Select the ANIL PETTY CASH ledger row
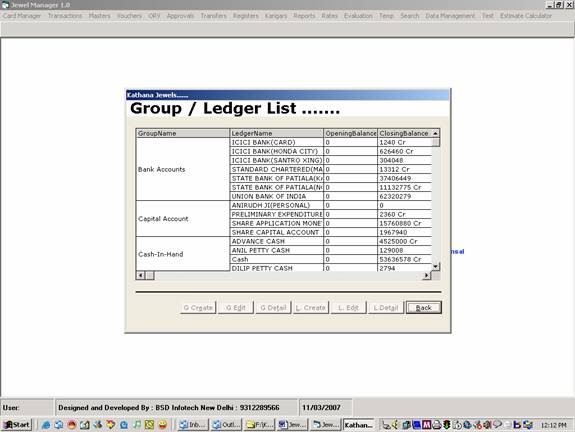 coord(276,250)
